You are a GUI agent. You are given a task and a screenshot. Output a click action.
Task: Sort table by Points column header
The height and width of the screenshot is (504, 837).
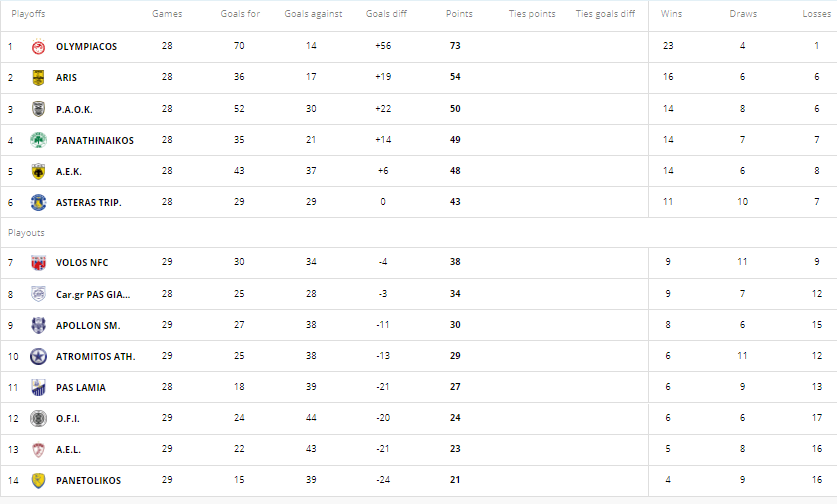458,15
